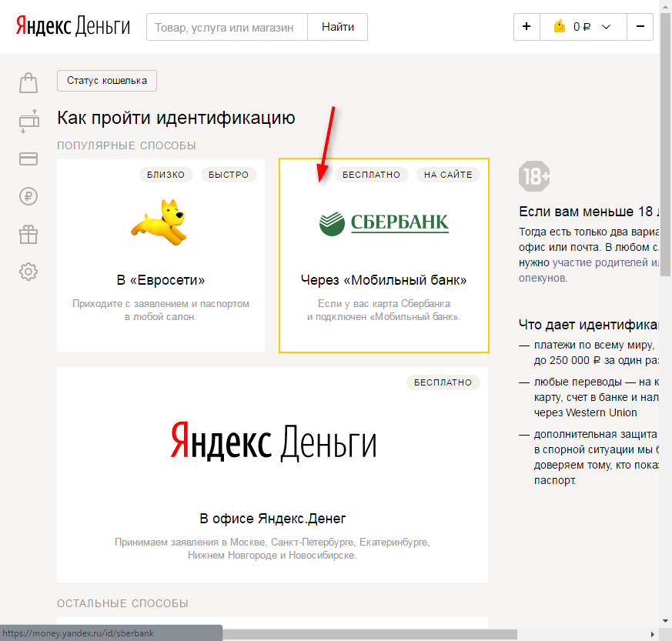
Task: Open settings gear in sidebar
Action: tap(28, 272)
